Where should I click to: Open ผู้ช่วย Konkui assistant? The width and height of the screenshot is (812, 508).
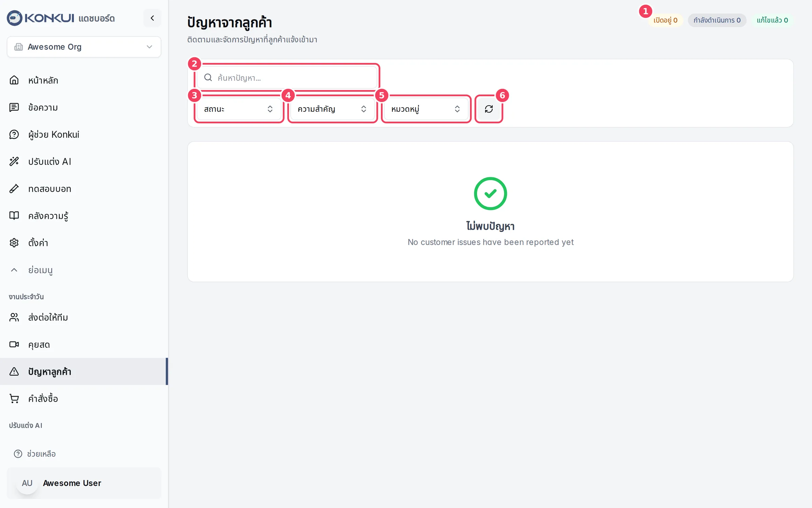click(x=84, y=134)
